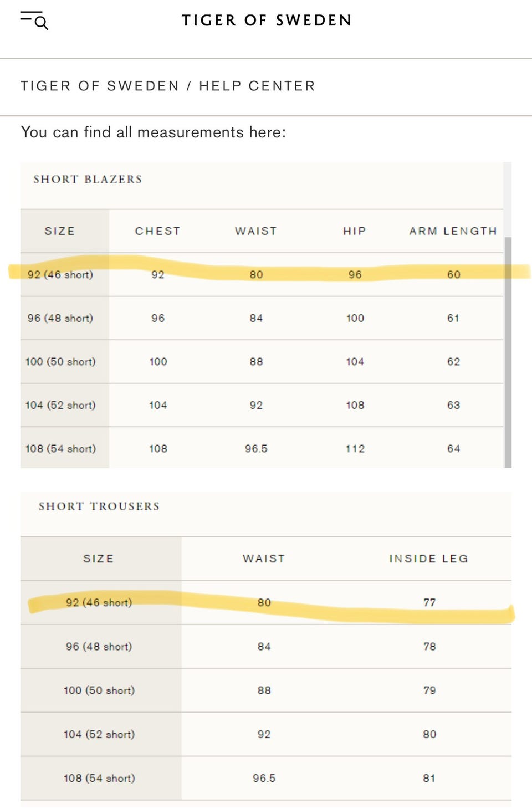Click the Inside Leg column header
Viewport: 532px width, 809px height.
click(x=429, y=559)
